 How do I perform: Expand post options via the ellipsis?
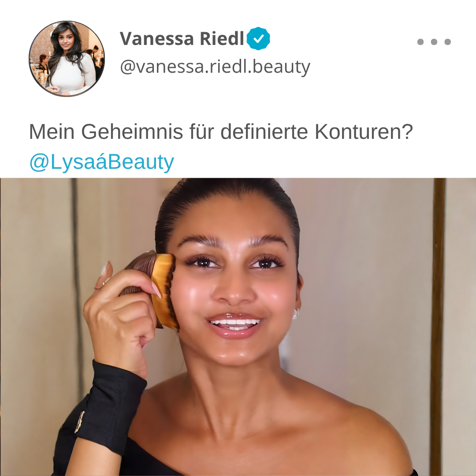[434, 42]
